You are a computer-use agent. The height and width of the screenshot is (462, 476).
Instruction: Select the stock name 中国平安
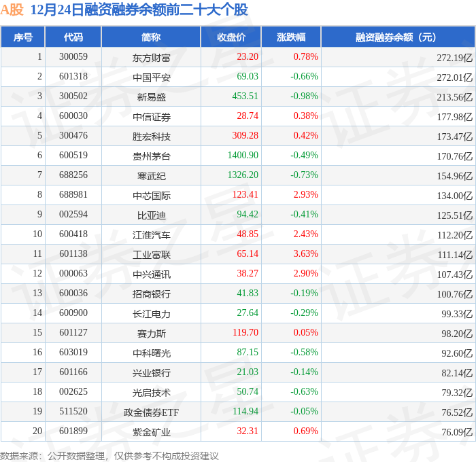click(151, 77)
